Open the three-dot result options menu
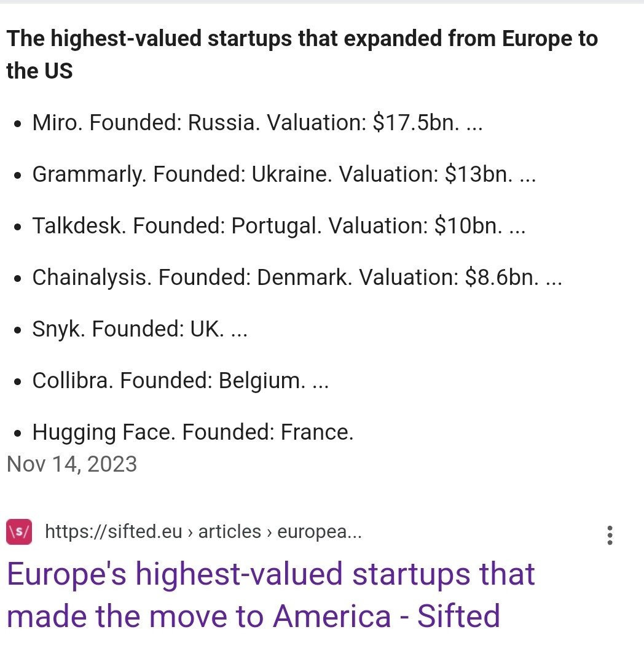644x651 pixels. tap(610, 535)
